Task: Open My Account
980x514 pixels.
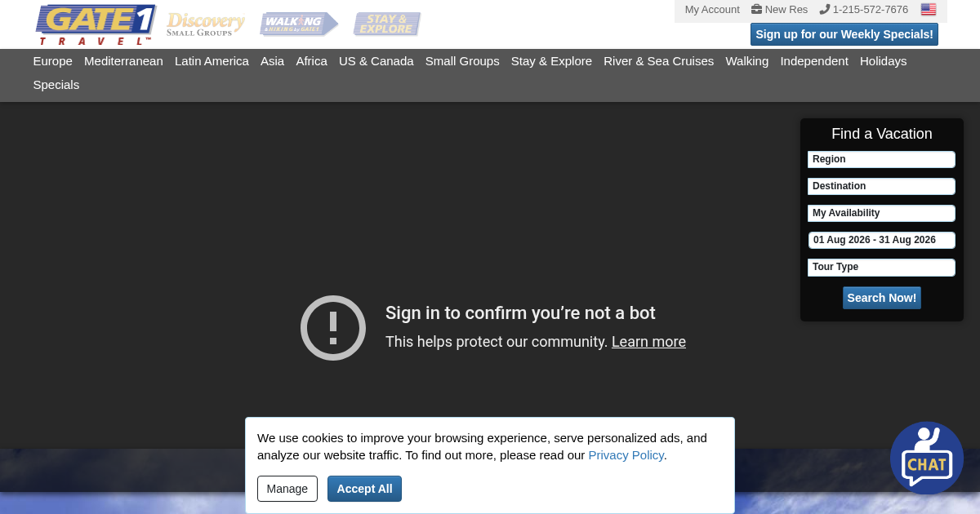Action: (x=712, y=10)
